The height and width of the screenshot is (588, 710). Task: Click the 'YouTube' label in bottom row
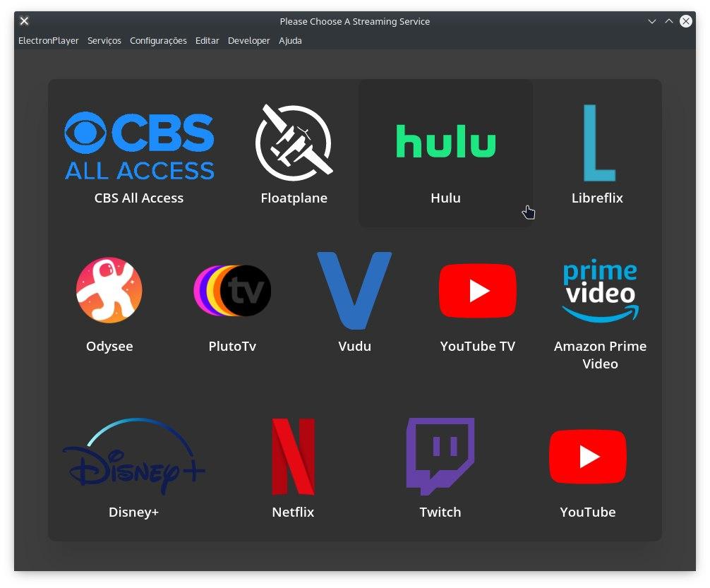588,512
